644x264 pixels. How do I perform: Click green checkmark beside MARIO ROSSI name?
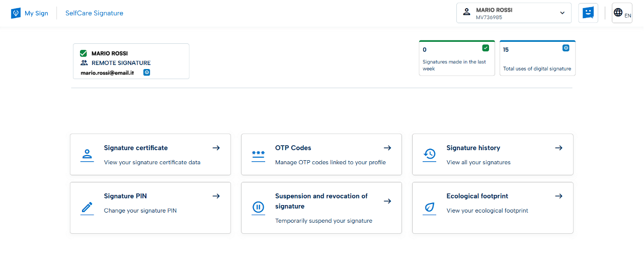84,53
